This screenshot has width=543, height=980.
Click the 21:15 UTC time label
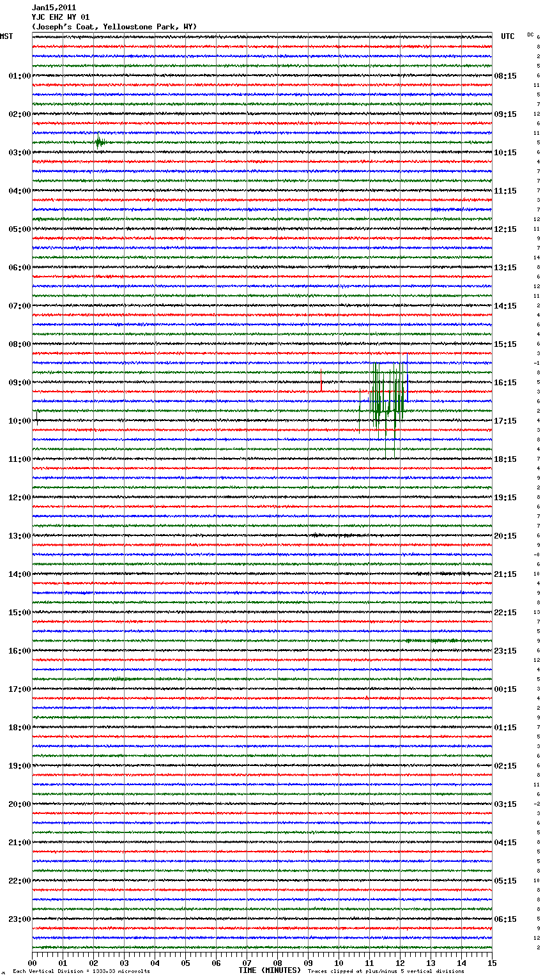tap(505, 574)
